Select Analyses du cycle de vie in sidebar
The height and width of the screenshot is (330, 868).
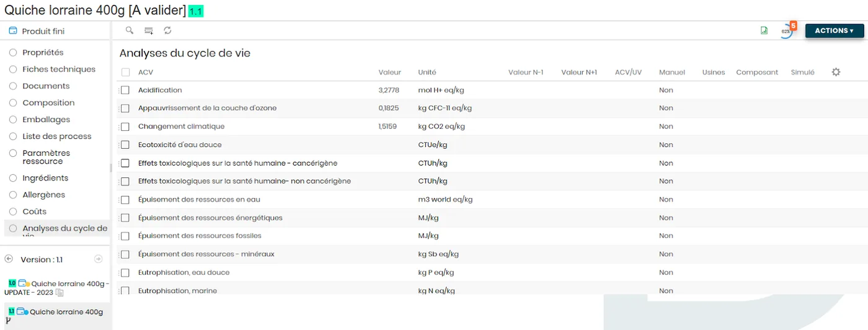click(57, 228)
